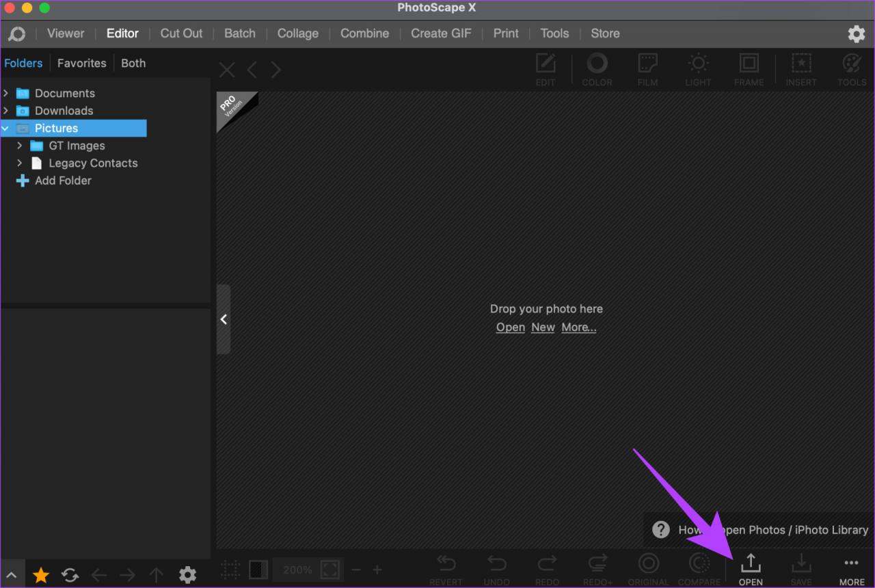875x588 pixels.
Task: Open the Favorites tab
Action: click(81, 63)
